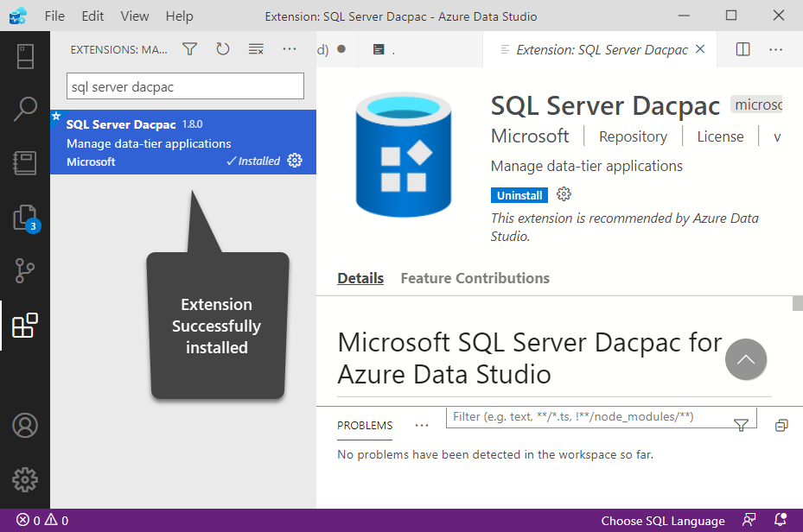803x532 pixels.
Task: Click the extensions search input field
Action: (185, 86)
